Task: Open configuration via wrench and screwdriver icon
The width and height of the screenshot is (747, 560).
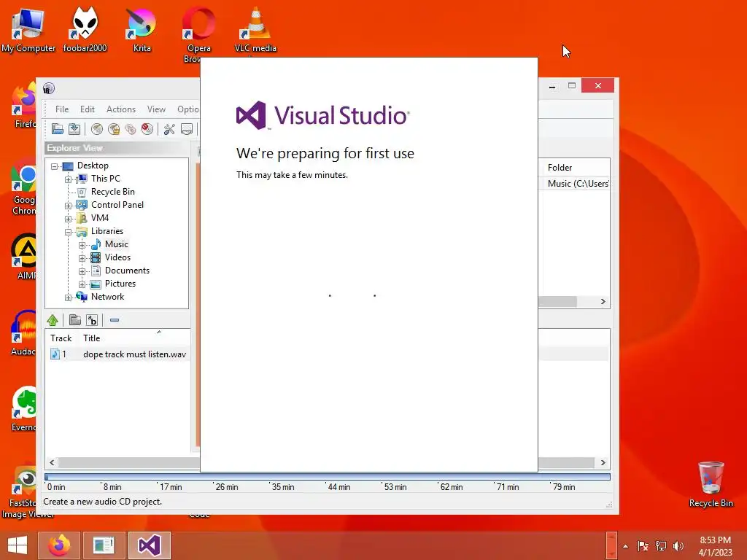Action: pos(169,129)
